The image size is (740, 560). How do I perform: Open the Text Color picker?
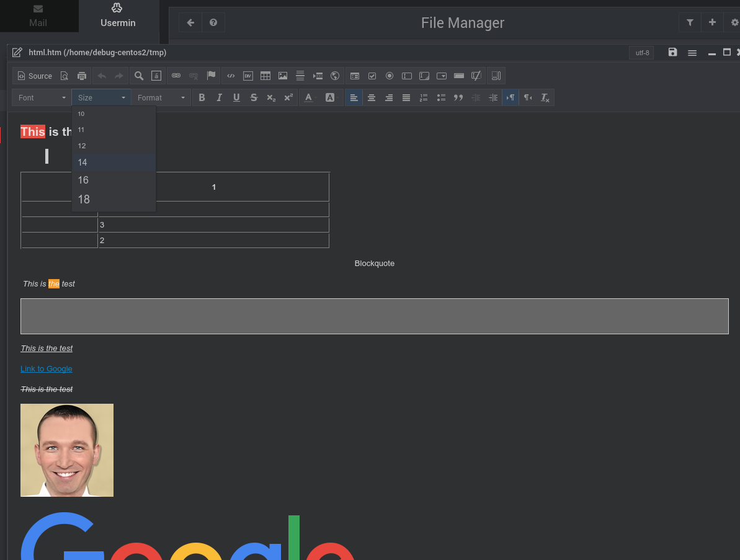[308, 97]
